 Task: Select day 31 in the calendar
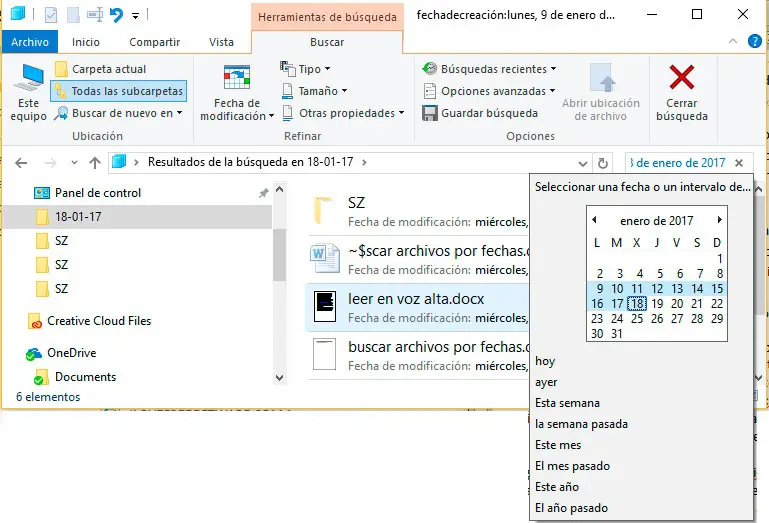pyautogui.click(x=617, y=334)
